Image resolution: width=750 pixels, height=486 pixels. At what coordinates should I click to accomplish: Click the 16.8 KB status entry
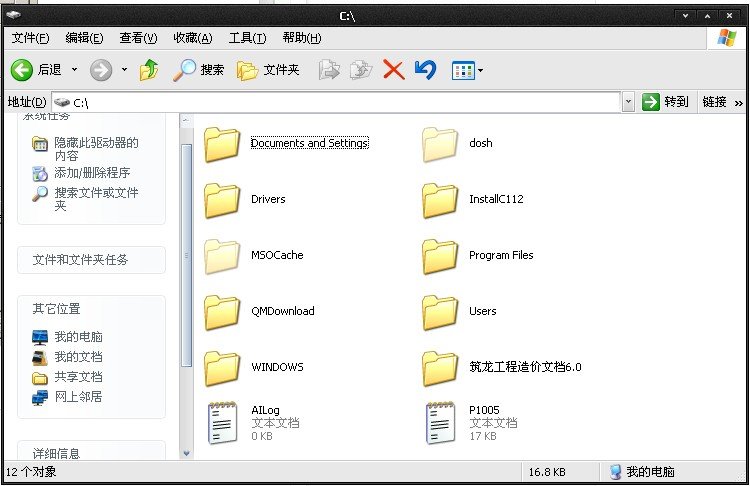(x=547, y=472)
